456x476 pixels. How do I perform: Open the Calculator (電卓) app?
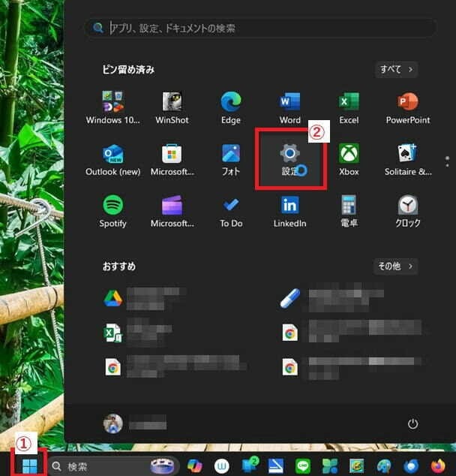[x=349, y=209]
